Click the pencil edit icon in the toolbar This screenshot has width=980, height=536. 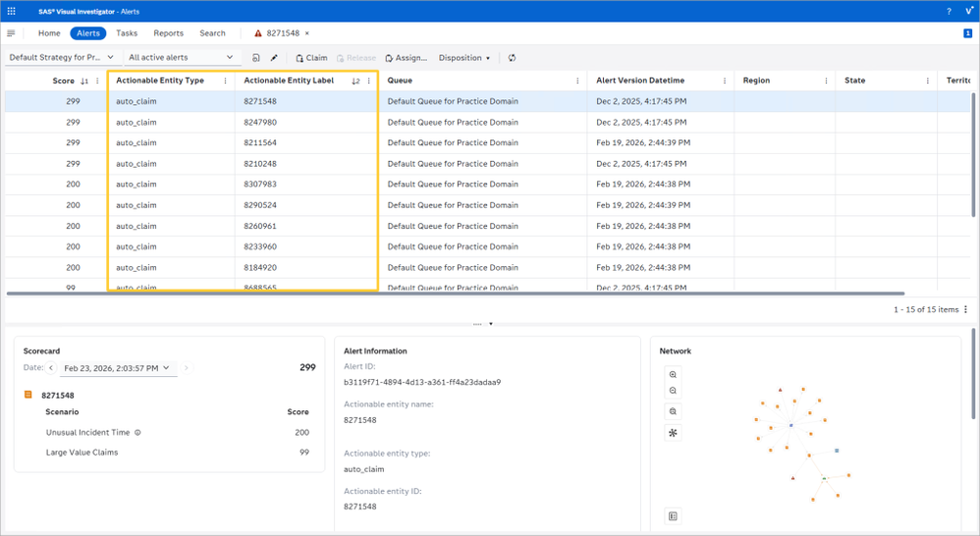(274, 58)
